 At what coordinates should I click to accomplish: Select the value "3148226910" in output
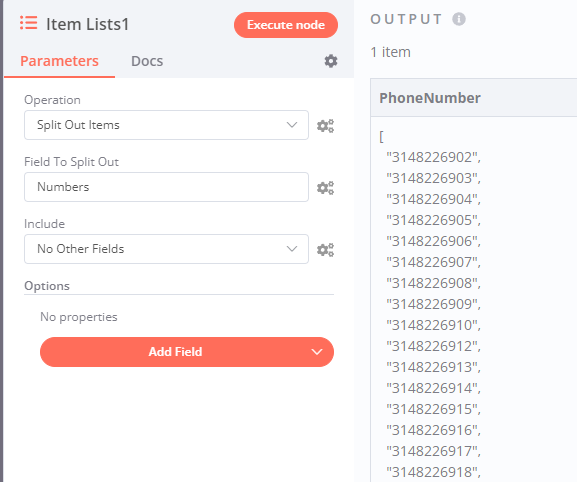[x=432, y=325]
